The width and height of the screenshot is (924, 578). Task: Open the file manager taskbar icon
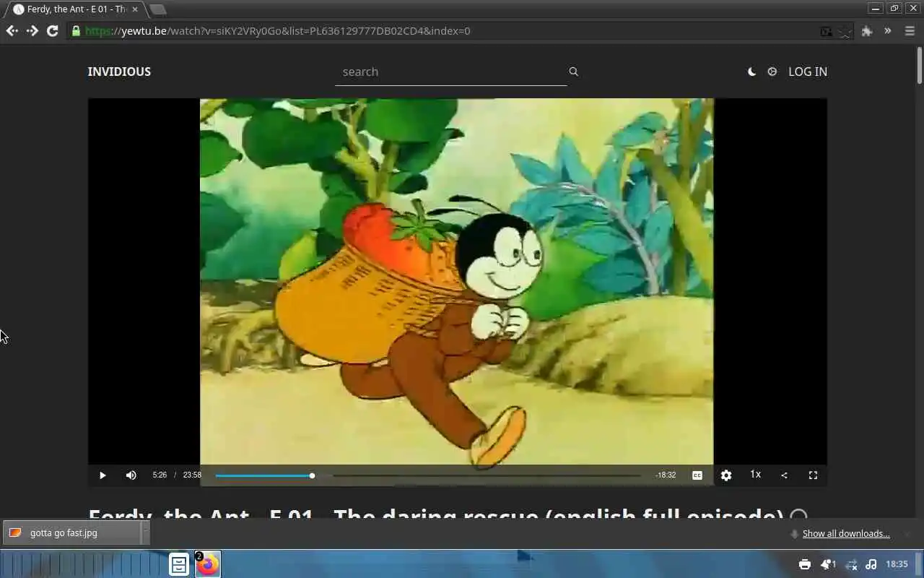tap(179, 564)
